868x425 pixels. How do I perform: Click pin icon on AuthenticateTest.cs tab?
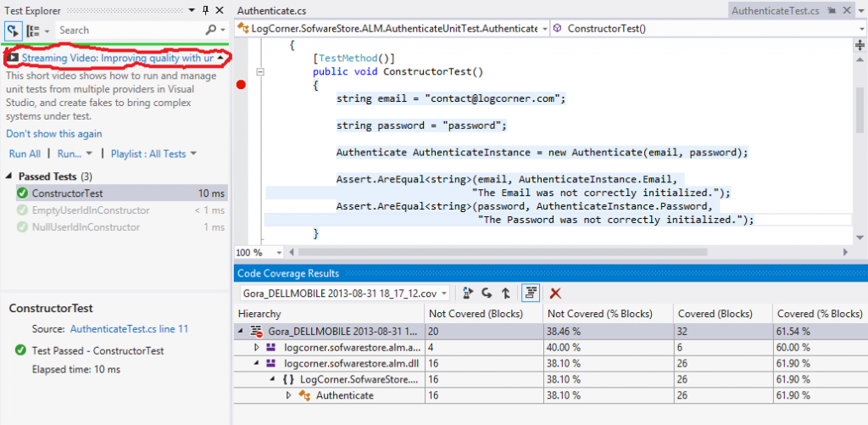pos(832,10)
